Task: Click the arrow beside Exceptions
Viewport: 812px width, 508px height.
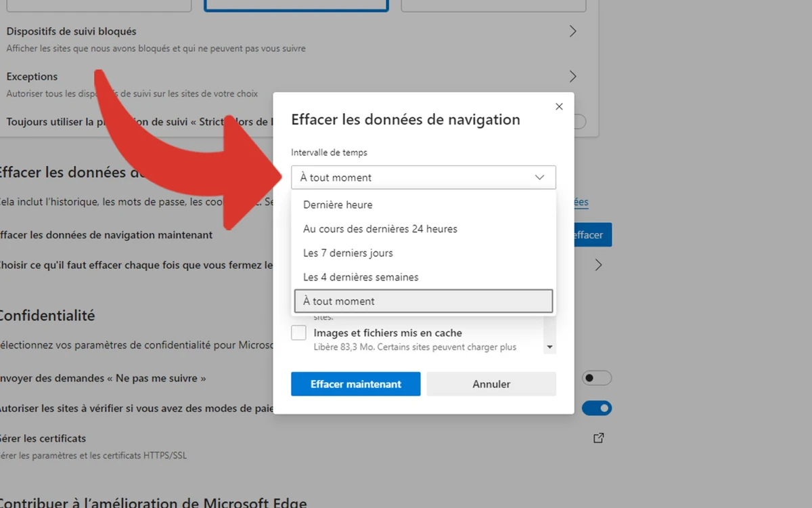Action: tap(572, 76)
